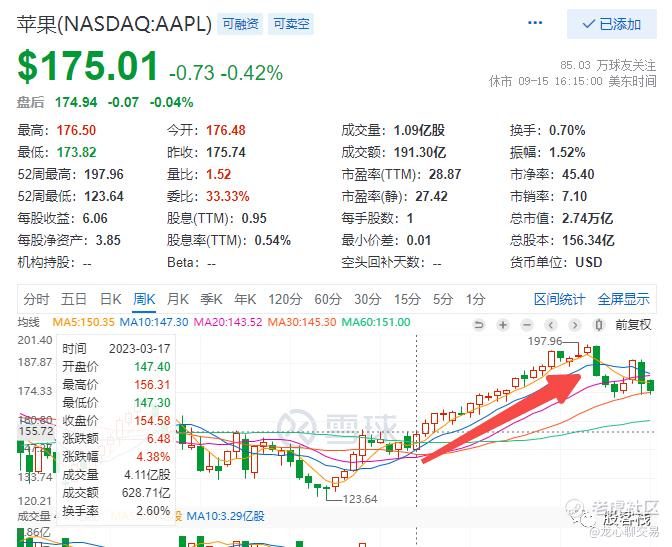
Task: Toggle candlestick style icon
Action: 599,325
